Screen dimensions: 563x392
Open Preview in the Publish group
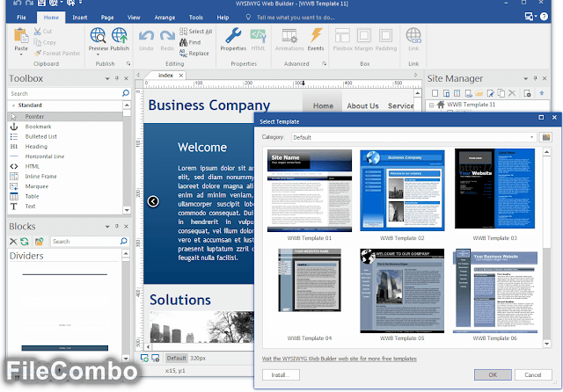tap(98, 40)
